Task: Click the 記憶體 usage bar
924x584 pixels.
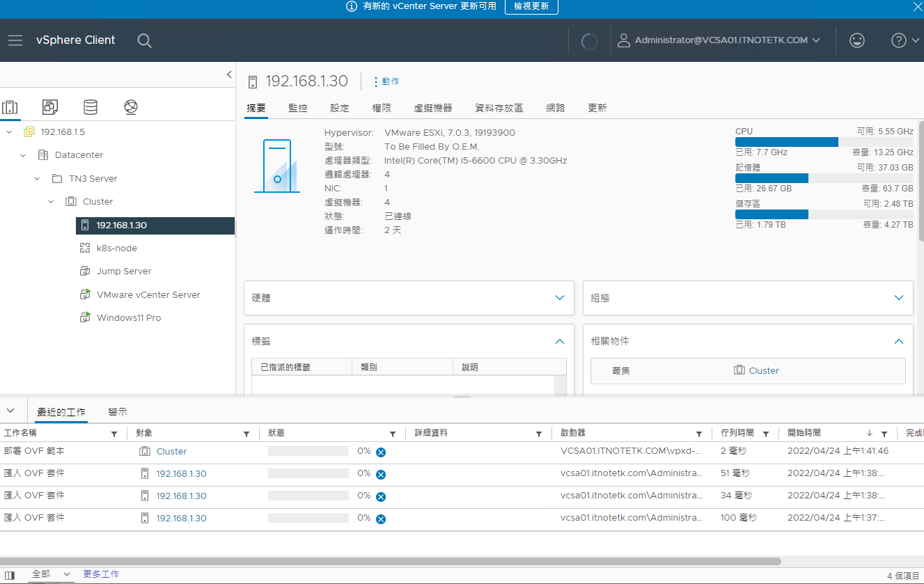Action: point(824,178)
